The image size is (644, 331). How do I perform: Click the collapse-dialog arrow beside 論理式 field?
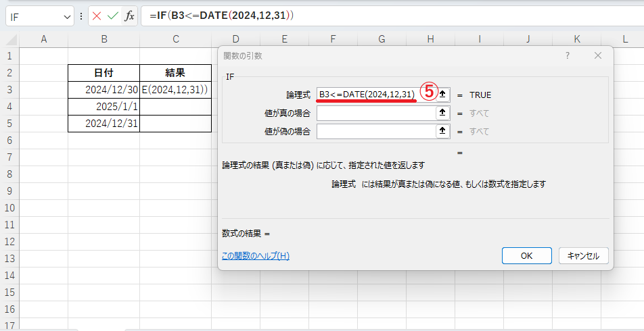(442, 95)
